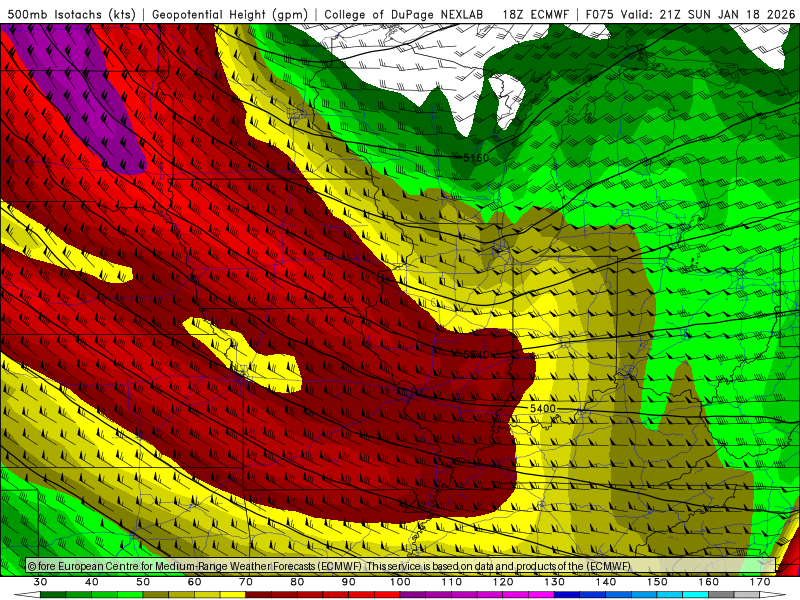Select the 160 label on the color scale

(x=709, y=582)
